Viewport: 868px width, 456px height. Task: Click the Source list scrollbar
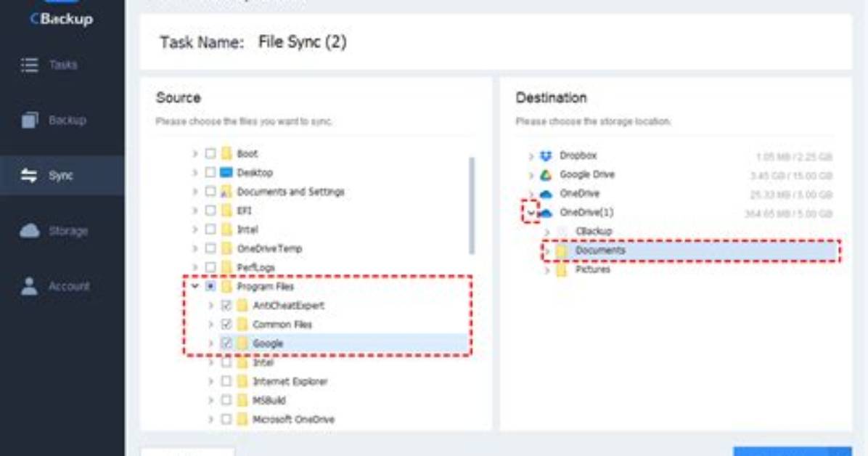coord(472,206)
